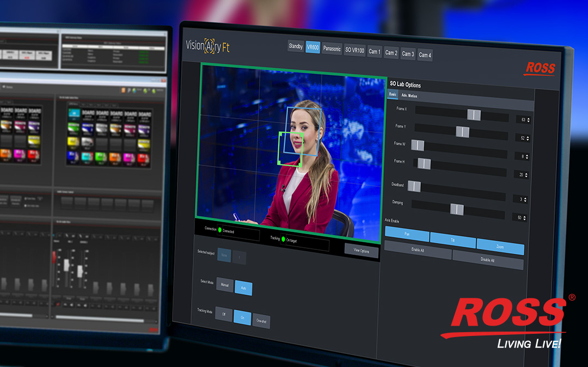Click the Frame Y value spinner showing 52

tap(523, 138)
